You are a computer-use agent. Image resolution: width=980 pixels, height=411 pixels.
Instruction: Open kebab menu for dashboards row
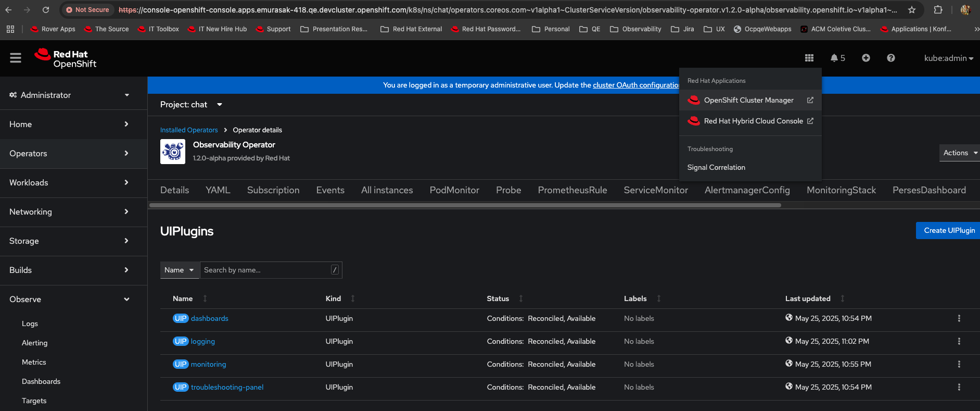point(959,318)
